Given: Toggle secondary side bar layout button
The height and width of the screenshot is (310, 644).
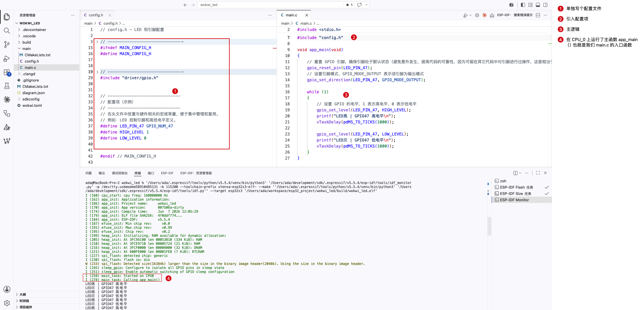Looking at the screenshot, I should pos(545,5).
